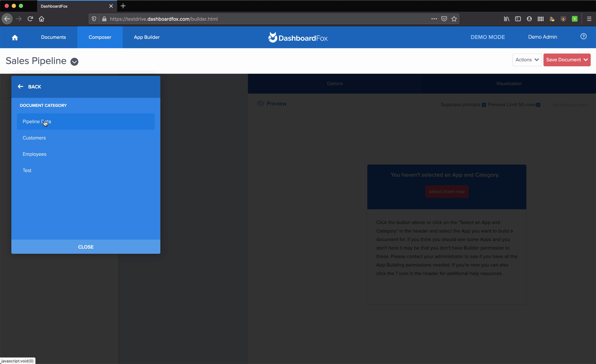Toggle the Preview Limit 50 rows checkbox
This screenshot has width=596, height=364.
pyautogui.click(x=538, y=105)
